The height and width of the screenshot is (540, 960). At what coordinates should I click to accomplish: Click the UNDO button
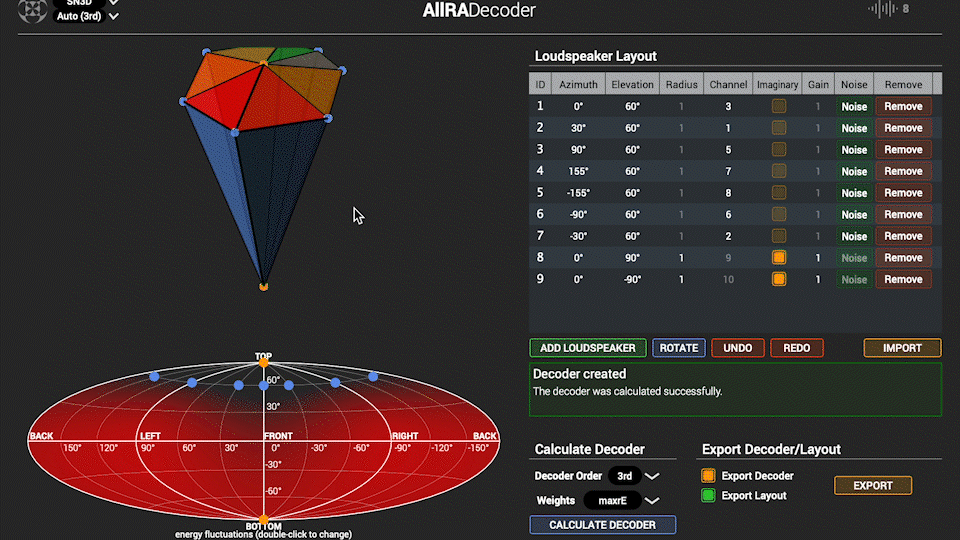(738, 348)
